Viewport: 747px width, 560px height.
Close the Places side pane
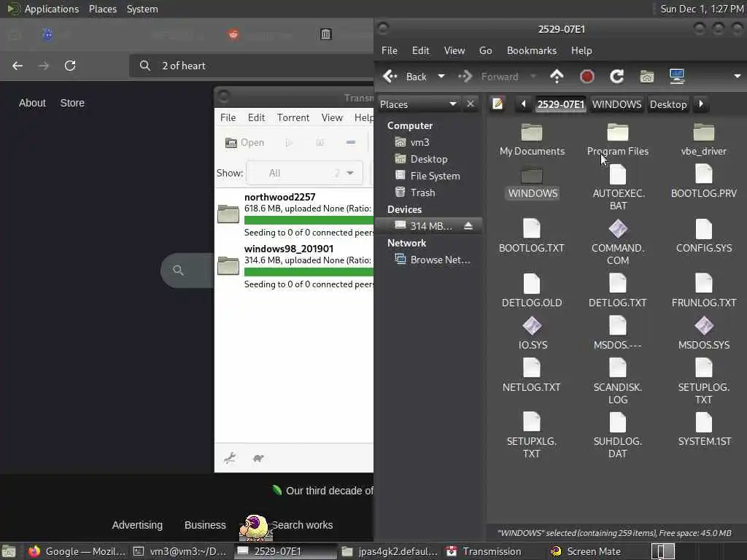pos(471,104)
